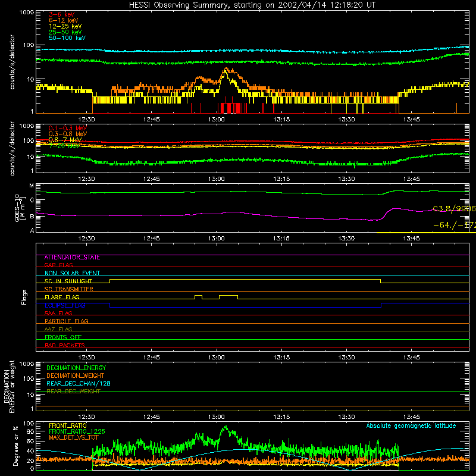Click the 0.8-7 MeV legend label

click(x=65, y=140)
